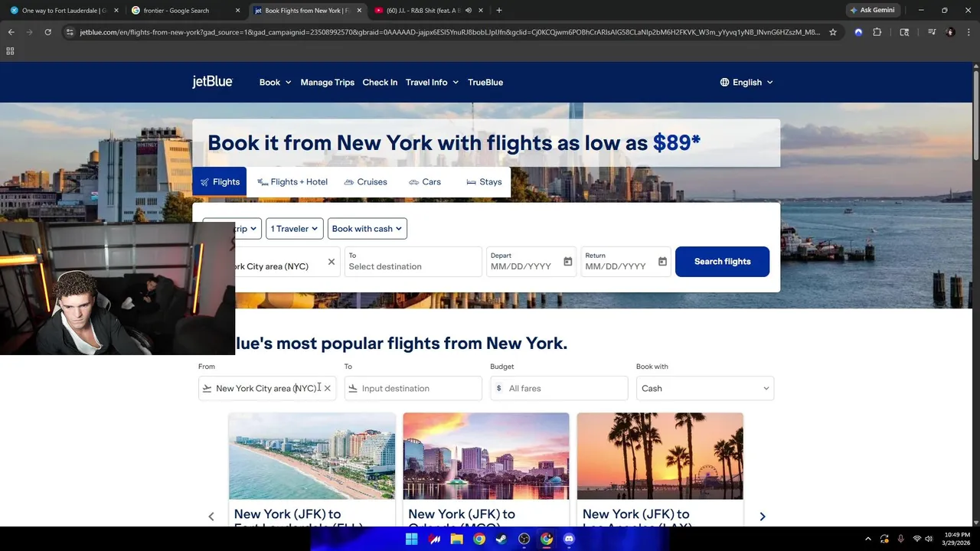Image resolution: width=980 pixels, height=551 pixels.
Task: Open the Los Angeles palm trees photo card
Action: pyautogui.click(x=660, y=456)
